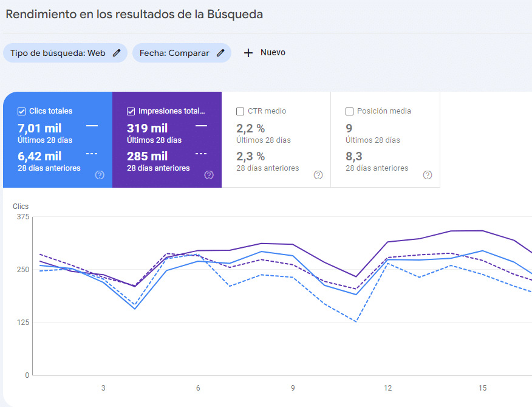Screen dimensions: 532x407
Task: Click the pencil icon on Fecha: Comparar chip
Action: point(220,53)
